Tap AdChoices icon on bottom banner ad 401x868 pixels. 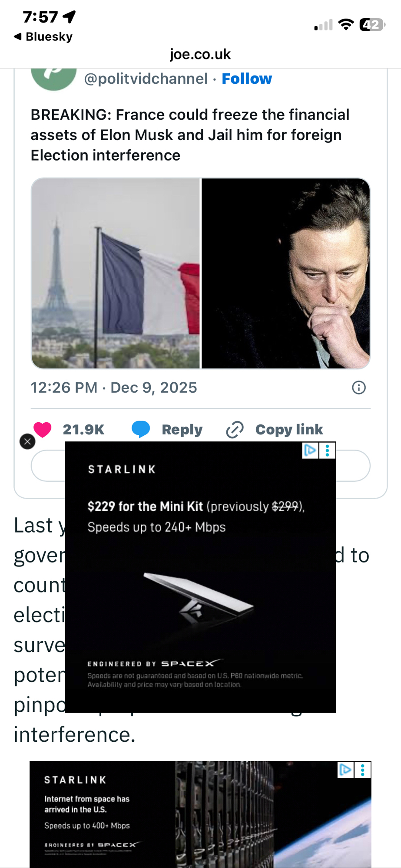coord(345,770)
